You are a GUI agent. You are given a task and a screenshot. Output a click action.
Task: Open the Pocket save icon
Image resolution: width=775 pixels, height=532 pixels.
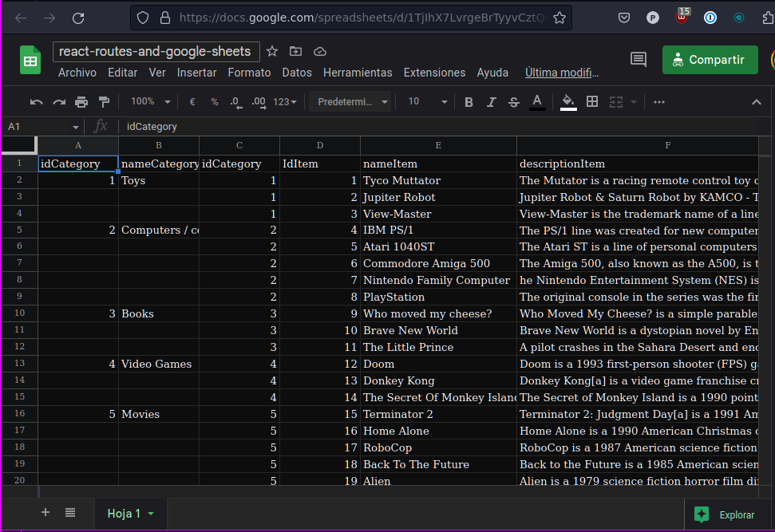point(624,18)
